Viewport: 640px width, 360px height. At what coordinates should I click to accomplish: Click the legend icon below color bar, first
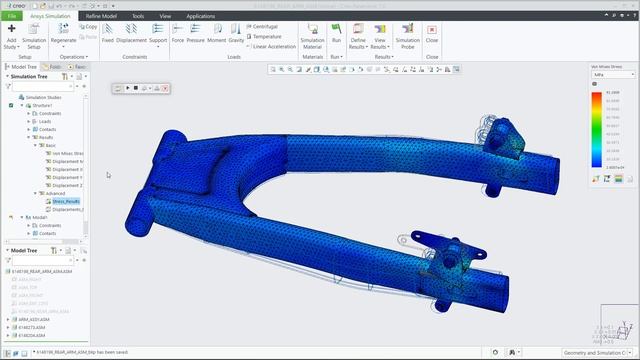coord(596,179)
